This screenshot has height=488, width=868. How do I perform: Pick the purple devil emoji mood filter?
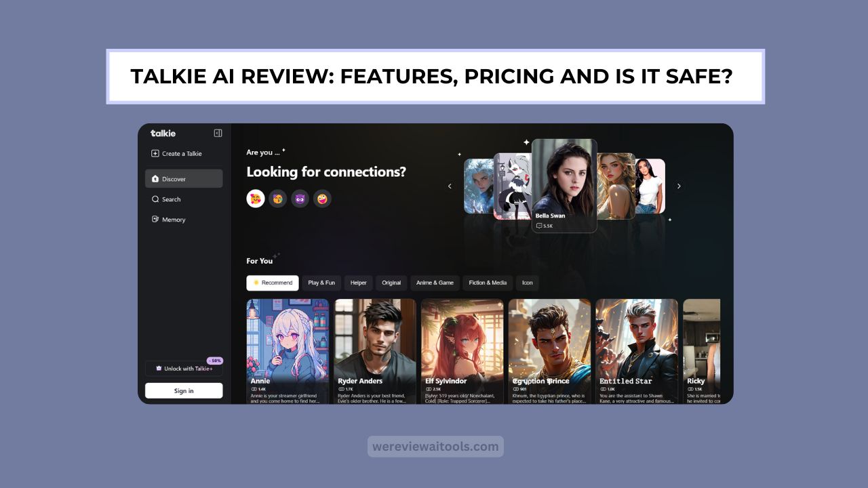(300, 199)
